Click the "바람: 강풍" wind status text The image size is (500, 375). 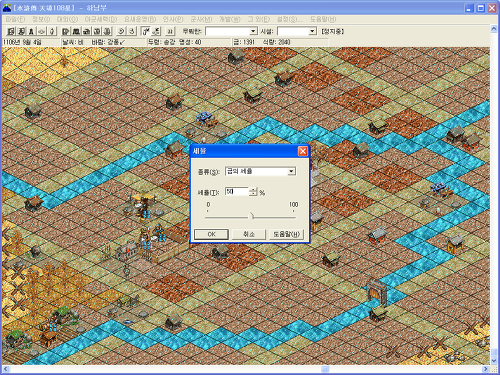pos(108,42)
